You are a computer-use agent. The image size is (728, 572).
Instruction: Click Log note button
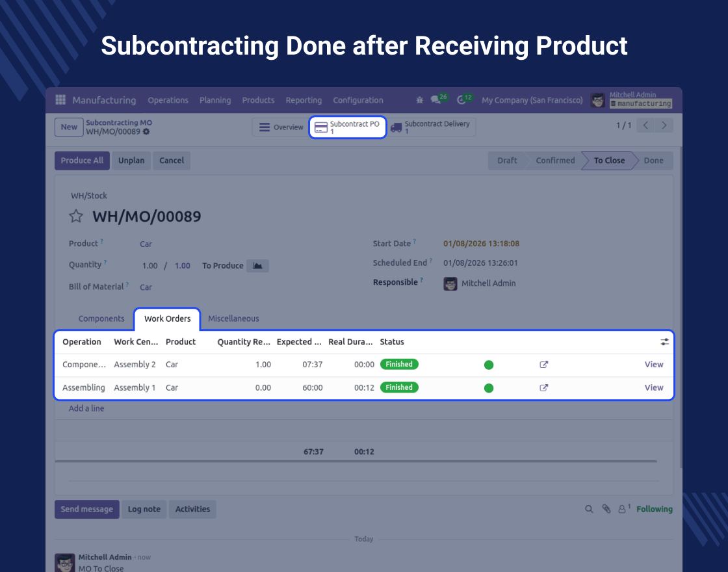[x=144, y=510]
